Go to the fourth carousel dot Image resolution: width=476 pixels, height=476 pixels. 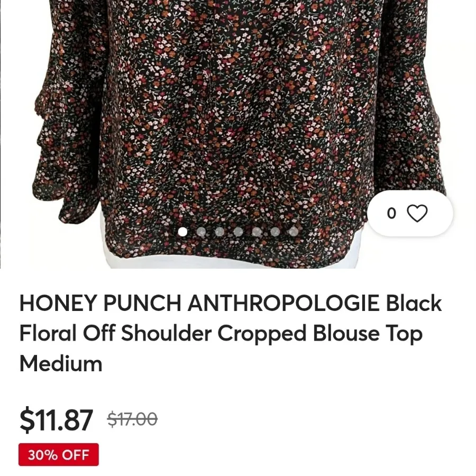pyautogui.click(x=238, y=232)
